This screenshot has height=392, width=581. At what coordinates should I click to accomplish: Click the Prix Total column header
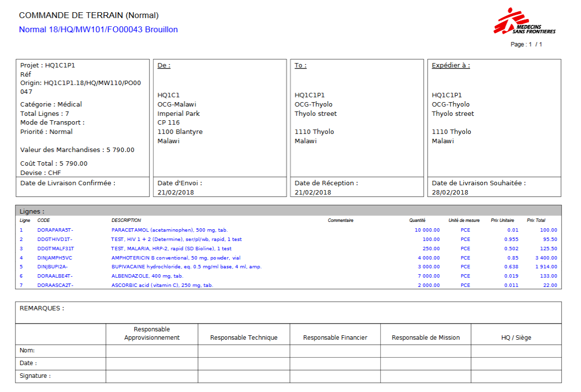click(536, 220)
